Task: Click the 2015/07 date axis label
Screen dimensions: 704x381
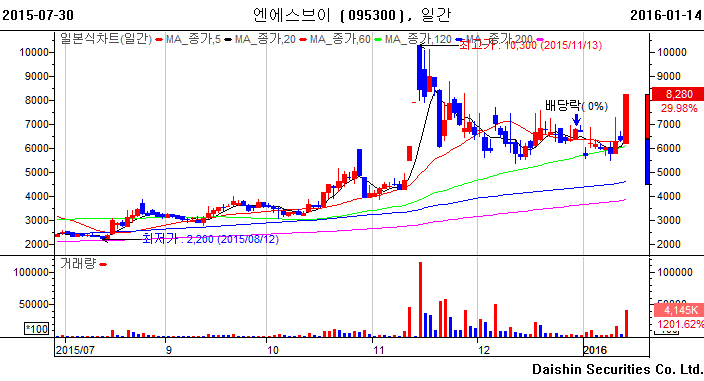Action: [x=75, y=350]
